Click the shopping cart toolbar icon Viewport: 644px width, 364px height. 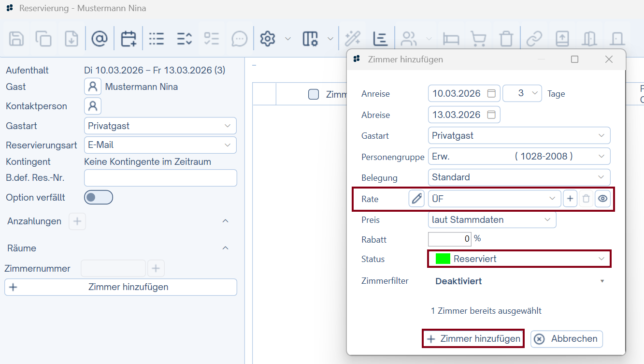point(478,39)
